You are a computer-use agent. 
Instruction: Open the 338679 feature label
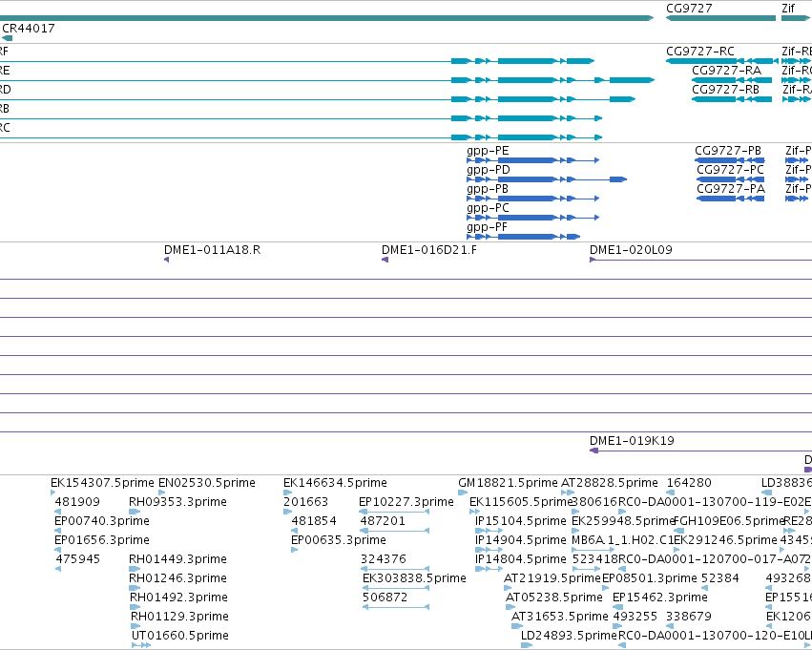click(689, 618)
